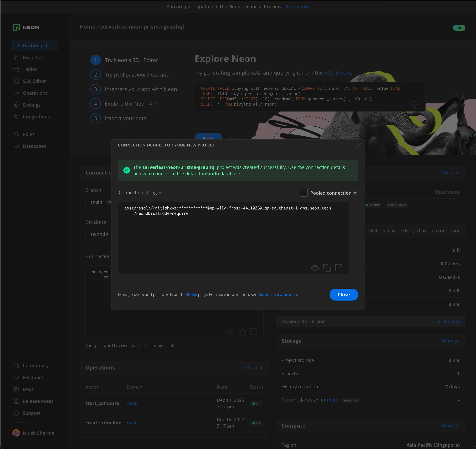Open Tables in the sidebar
476x449 pixels.
(x=30, y=69)
